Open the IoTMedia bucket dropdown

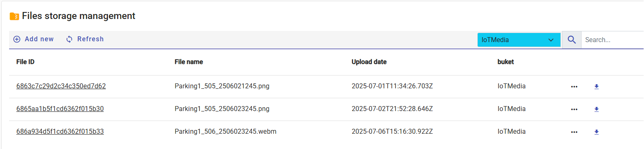[519, 40]
